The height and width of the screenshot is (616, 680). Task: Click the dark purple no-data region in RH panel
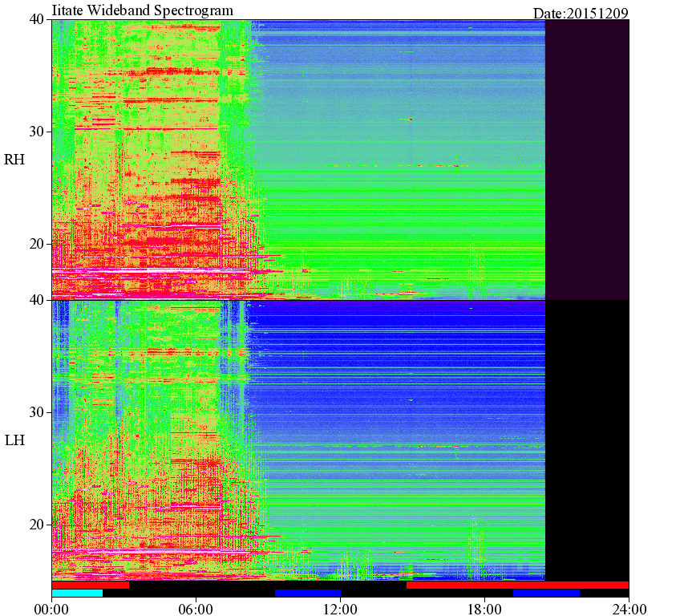[x=587, y=160]
